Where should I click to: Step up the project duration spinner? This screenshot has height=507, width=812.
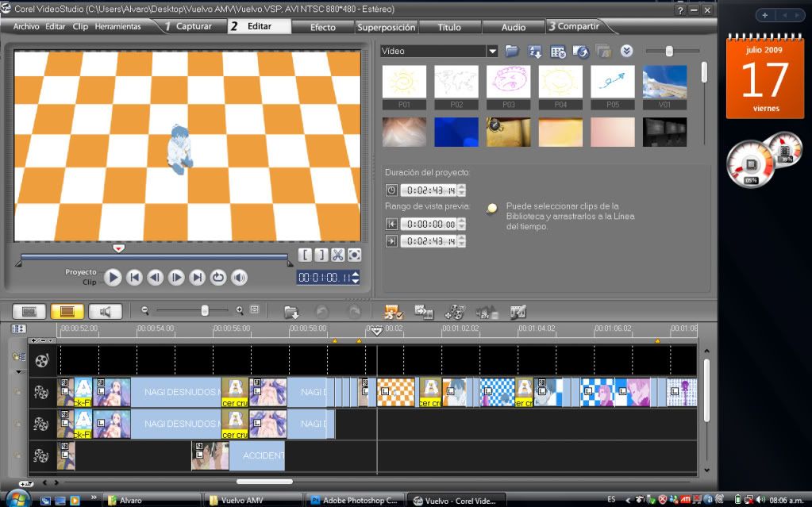tap(461, 187)
